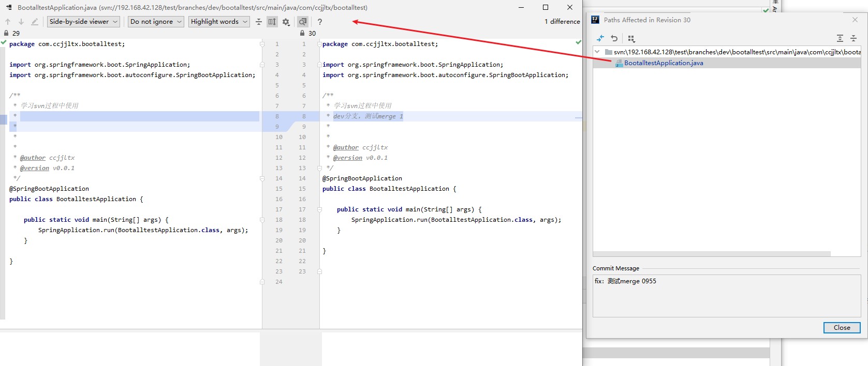Click Collapse All icon in Paths panel

coord(854,38)
